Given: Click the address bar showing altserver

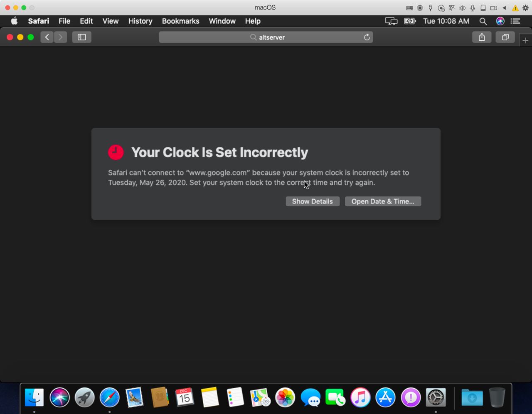Looking at the screenshot, I should click(x=266, y=37).
